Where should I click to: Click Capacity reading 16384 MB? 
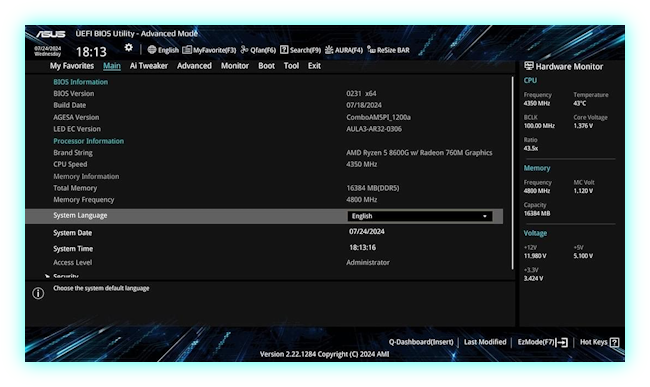click(x=537, y=214)
